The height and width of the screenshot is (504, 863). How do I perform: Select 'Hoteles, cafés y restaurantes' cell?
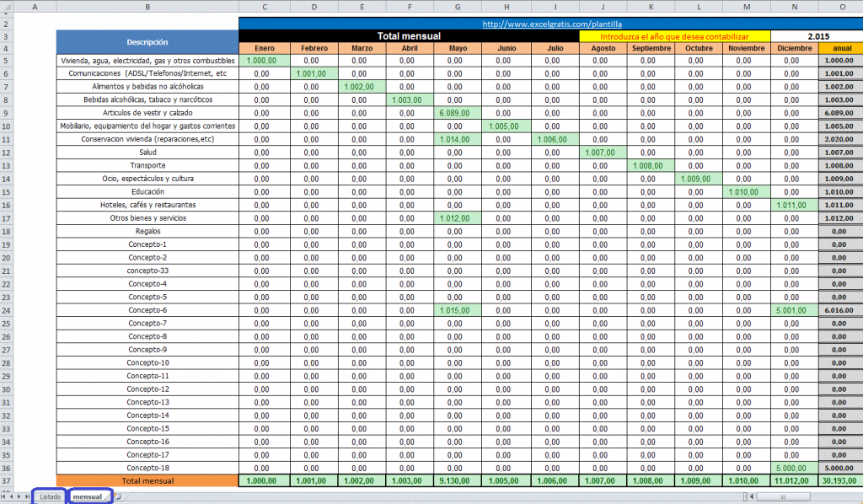click(147, 206)
